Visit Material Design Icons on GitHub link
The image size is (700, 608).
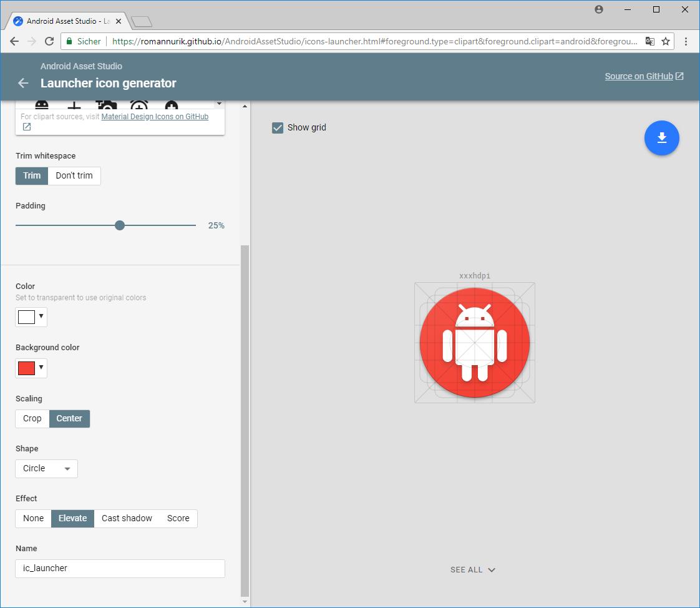click(x=155, y=117)
